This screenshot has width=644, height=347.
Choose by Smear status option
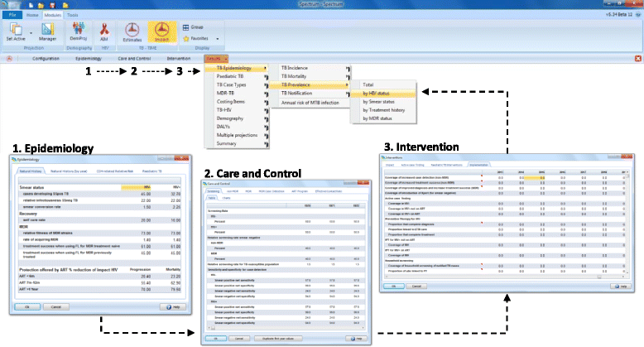point(383,102)
